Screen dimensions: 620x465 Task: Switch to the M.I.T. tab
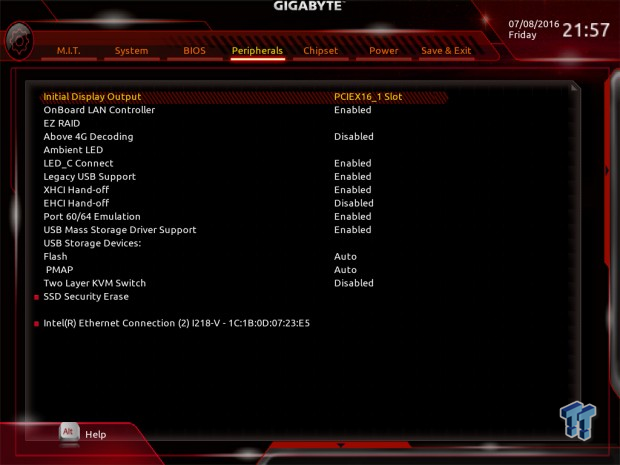coord(68,51)
